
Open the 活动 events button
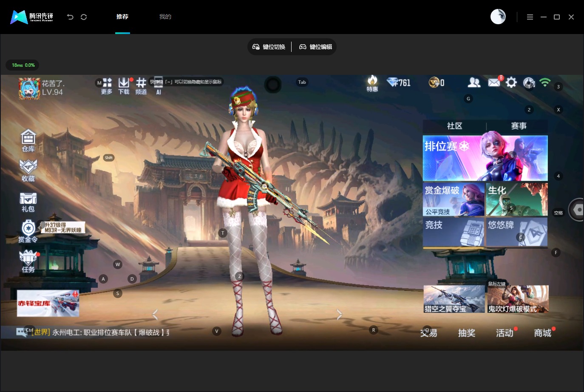505,333
